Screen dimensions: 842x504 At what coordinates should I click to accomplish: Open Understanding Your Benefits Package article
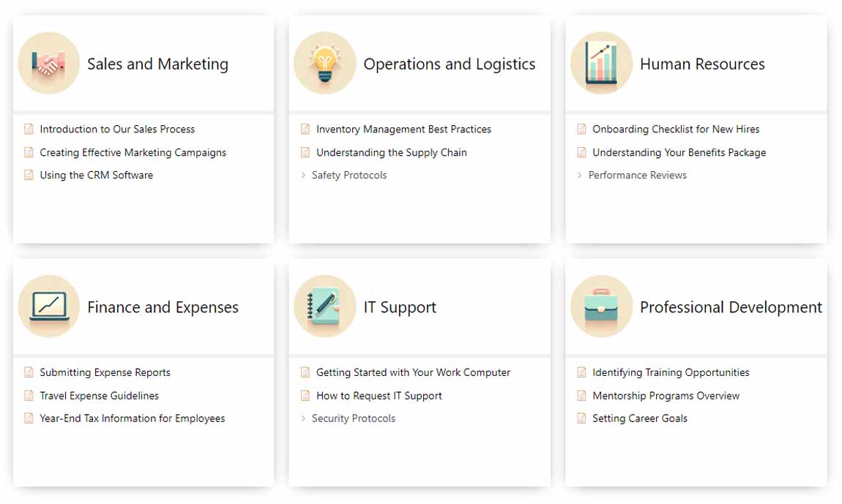click(679, 153)
